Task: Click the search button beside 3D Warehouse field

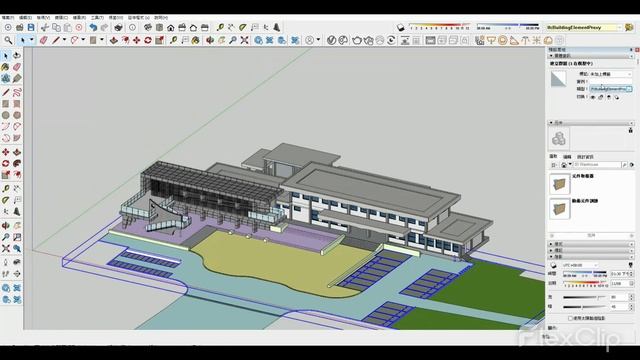Action: (x=624, y=165)
